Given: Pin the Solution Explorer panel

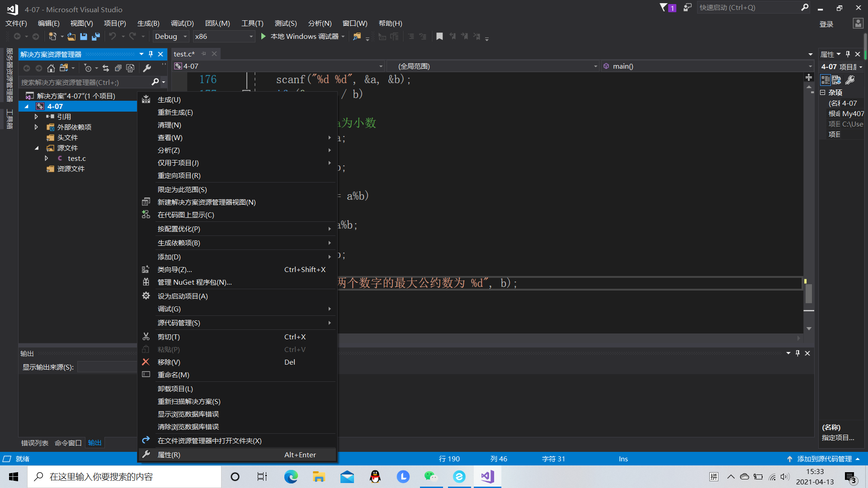Looking at the screenshot, I should point(151,54).
